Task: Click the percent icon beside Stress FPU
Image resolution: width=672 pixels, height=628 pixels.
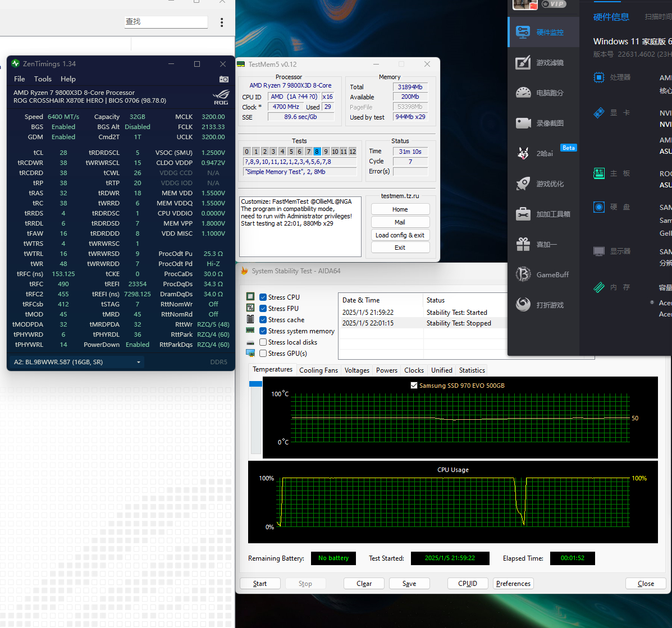Action: pyautogui.click(x=250, y=308)
